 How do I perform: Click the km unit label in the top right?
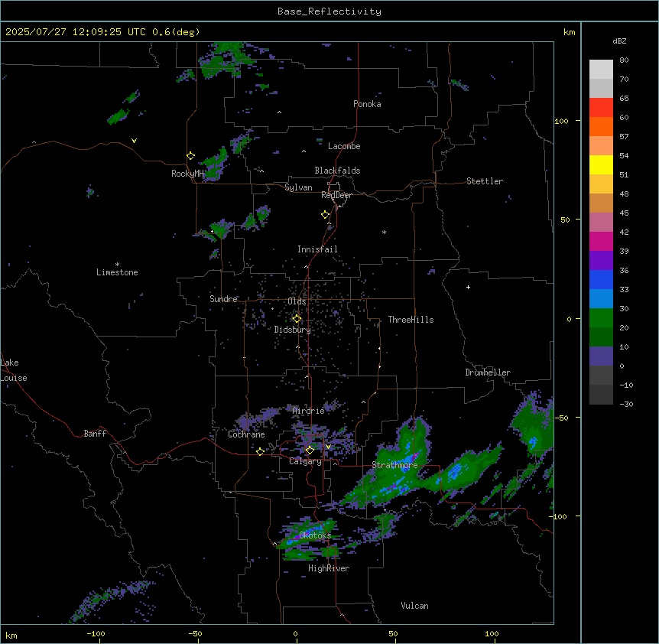click(x=569, y=32)
